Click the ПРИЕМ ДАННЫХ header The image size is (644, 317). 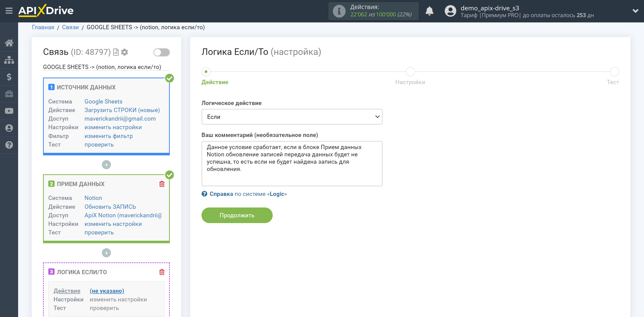click(x=80, y=184)
